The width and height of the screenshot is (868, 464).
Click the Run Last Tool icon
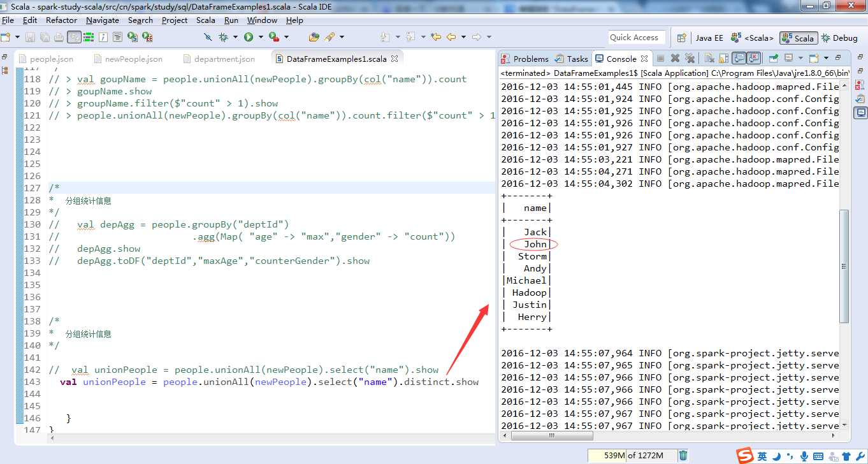click(x=274, y=37)
